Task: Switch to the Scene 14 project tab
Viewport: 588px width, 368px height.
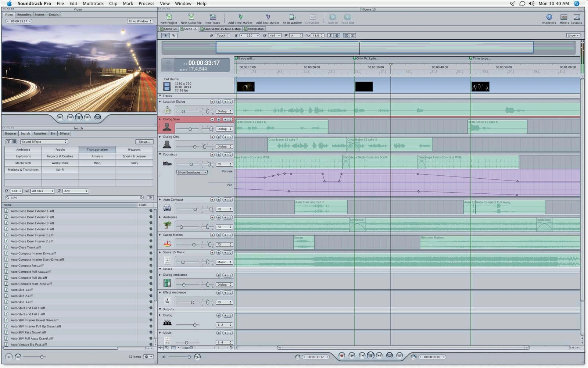Action: [x=169, y=29]
